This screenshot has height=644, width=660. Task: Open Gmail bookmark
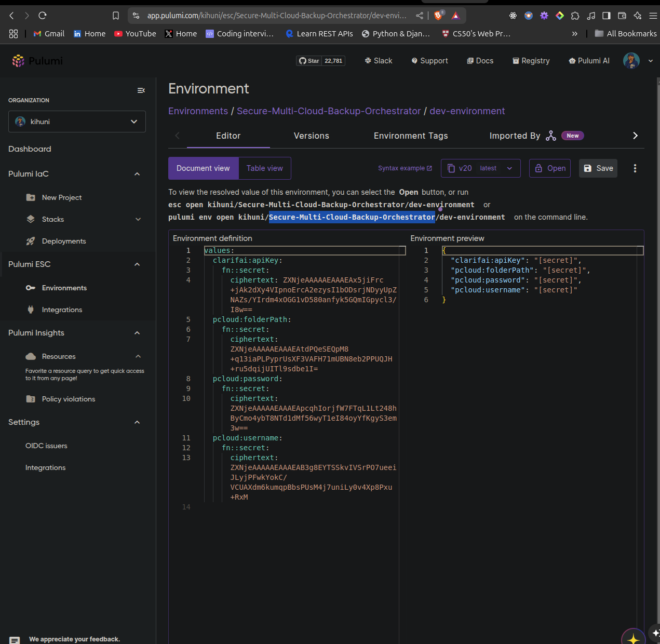click(49, 34)
